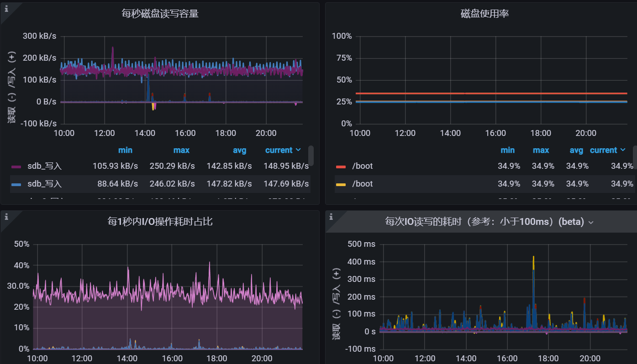Toggle blue sdb_写入 series visibility by its label
This screenshot has height=364, width=637.
coord(44,184)
